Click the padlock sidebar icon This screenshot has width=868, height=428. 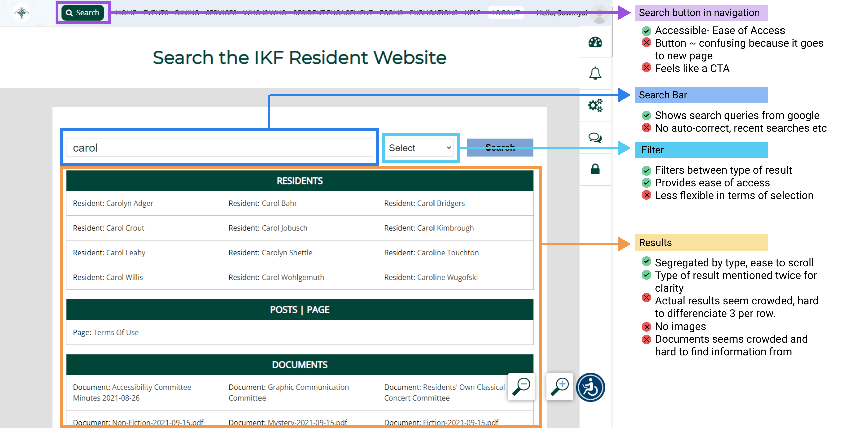pyautogui.click(x=595, y=169)
